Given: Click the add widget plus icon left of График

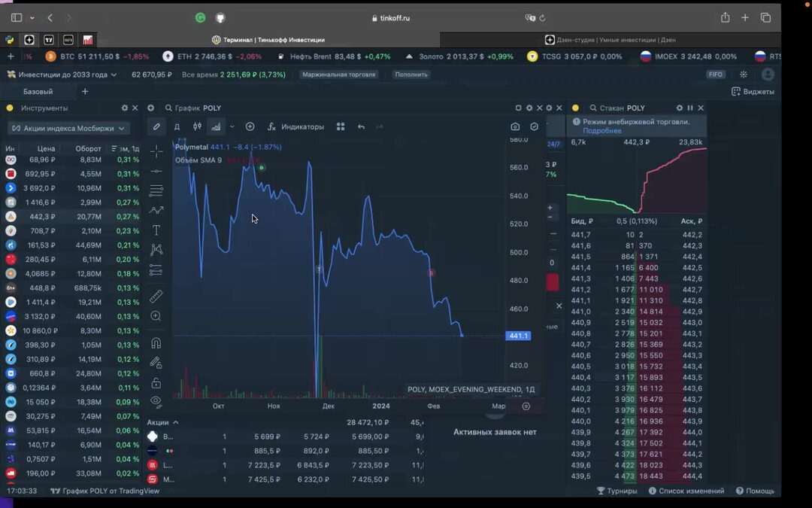Looking at the screenshot, I should pyautogui.click(x=150, y=108).
